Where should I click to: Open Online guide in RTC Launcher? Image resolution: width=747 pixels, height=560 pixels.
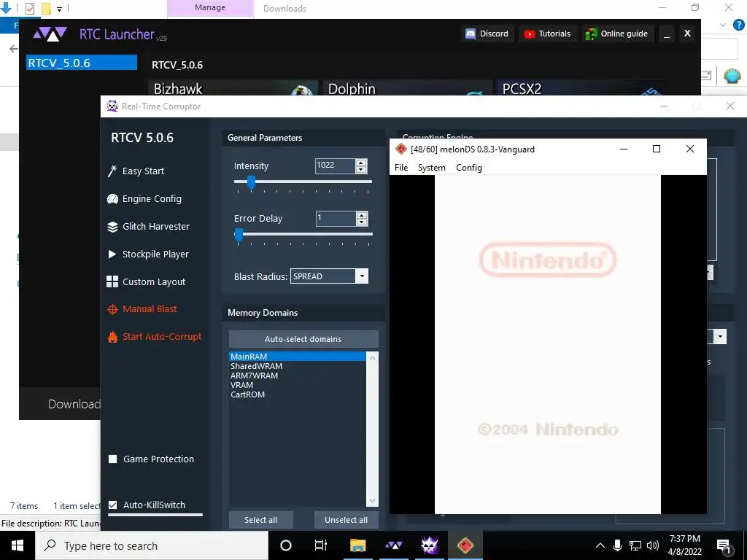616,34
